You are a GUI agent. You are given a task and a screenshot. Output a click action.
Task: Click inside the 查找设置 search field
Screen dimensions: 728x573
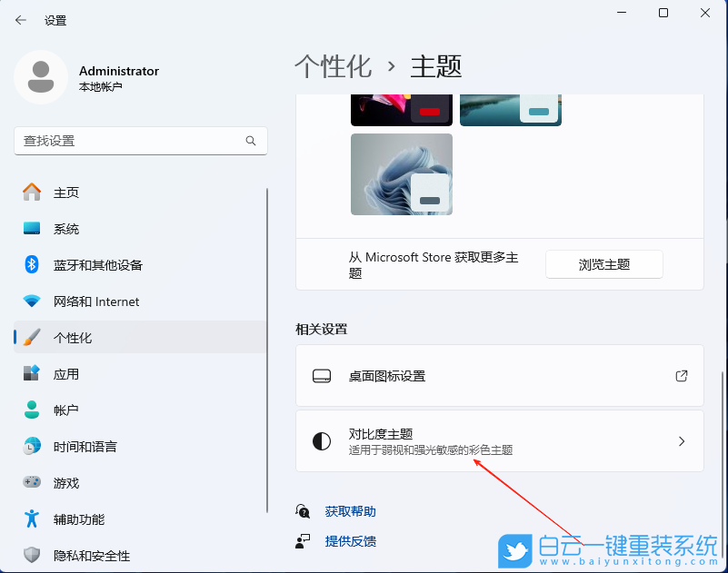pos(141,141)
